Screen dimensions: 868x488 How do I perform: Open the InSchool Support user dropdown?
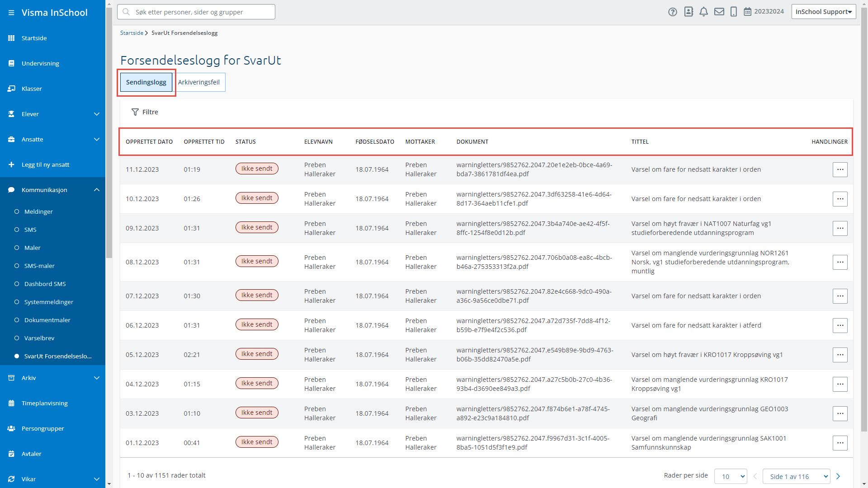click(824, 12)
